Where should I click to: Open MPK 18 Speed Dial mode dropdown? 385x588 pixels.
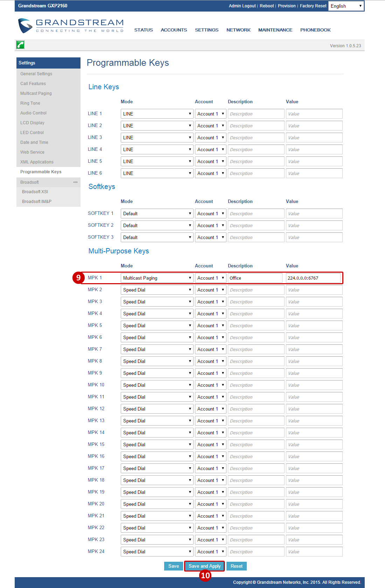[157, 480]
